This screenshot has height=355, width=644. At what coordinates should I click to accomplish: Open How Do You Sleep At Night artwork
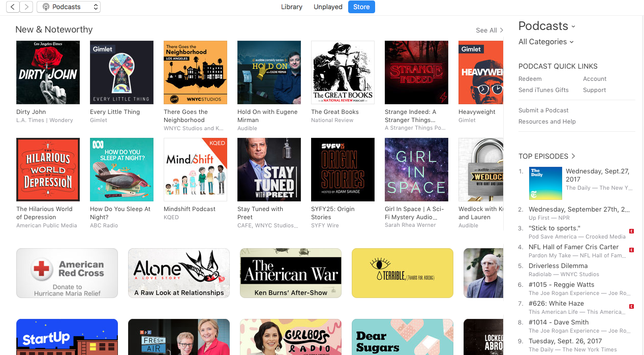(121, 169)
